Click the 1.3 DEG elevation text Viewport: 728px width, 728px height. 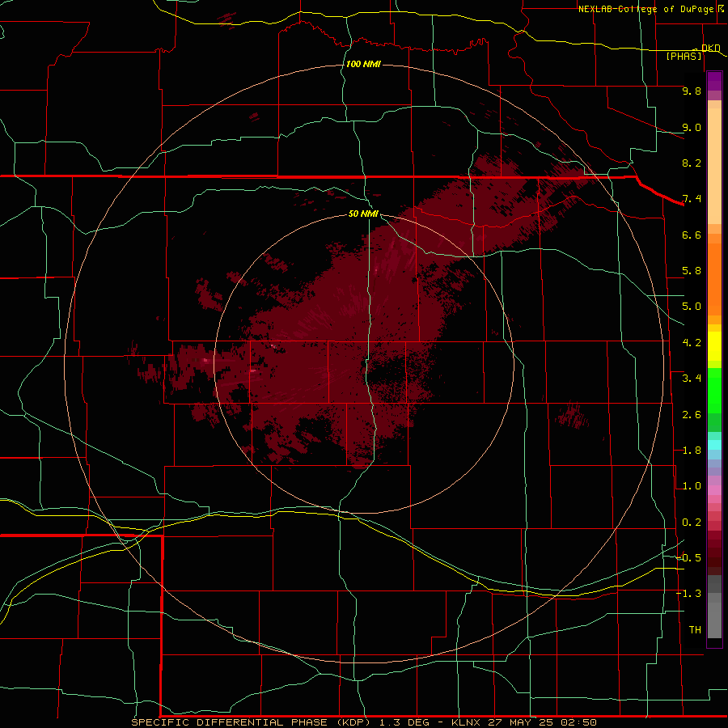point(405,722)
